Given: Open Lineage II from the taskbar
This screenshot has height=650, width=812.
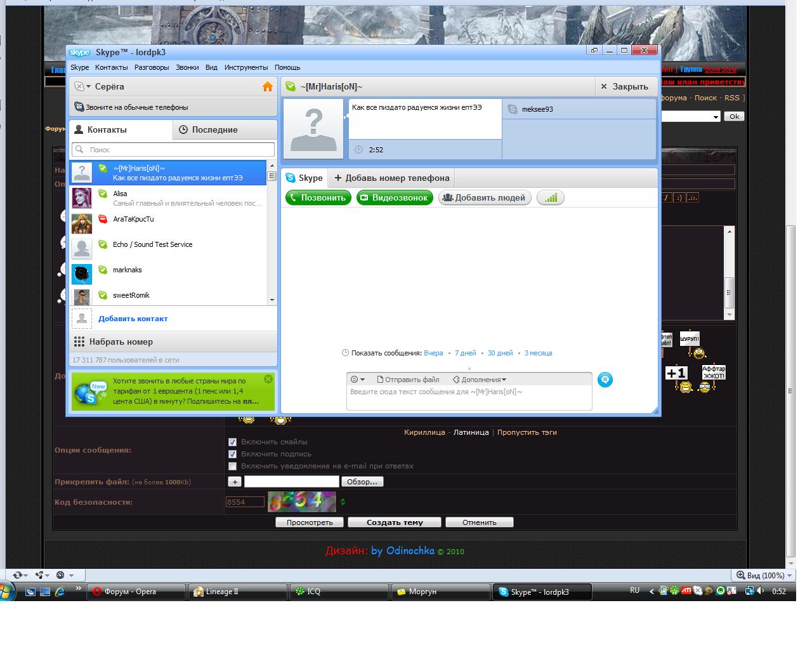Looking at the screenshot, I should coord(238,592).
